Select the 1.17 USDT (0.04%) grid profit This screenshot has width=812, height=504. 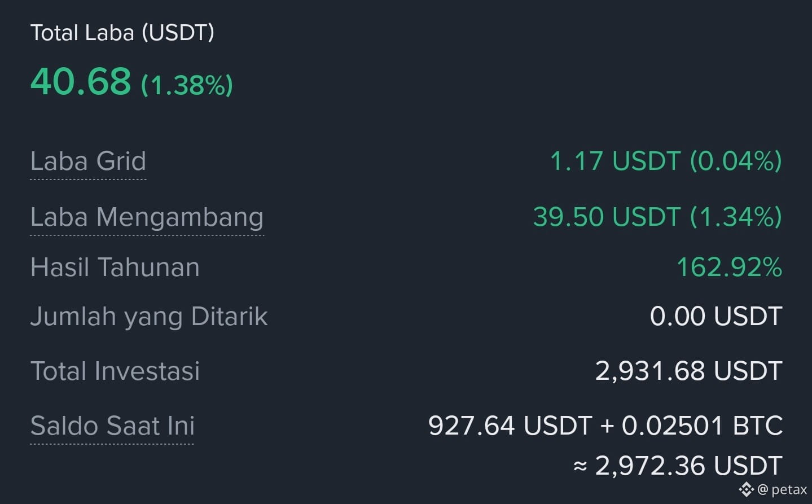pos(666,161)
